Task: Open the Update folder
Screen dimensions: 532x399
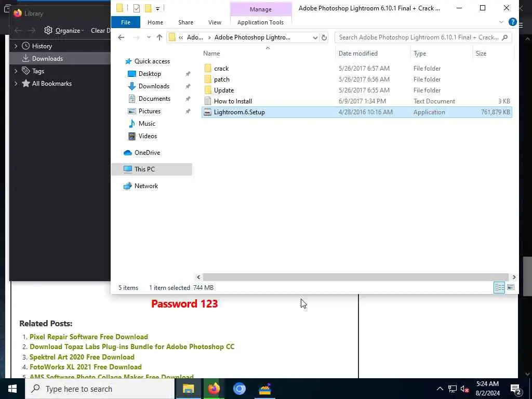Action: (x=224, y=90)
